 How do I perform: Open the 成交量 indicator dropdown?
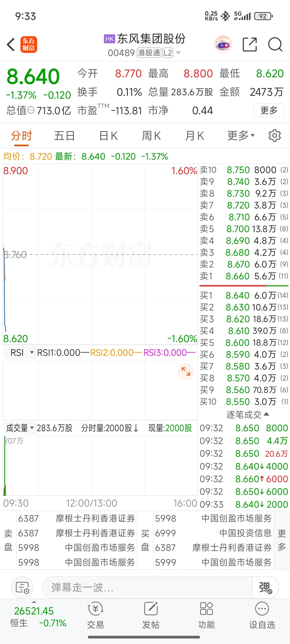pos(20,428)
